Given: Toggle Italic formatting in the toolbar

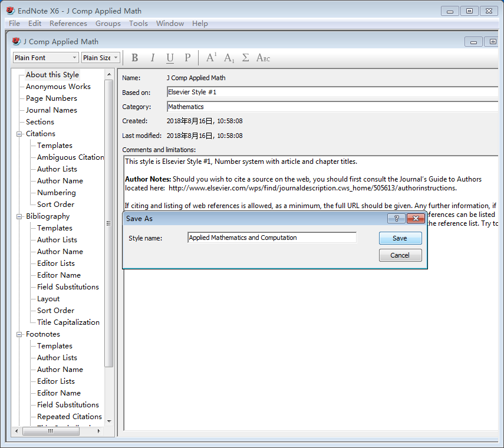Looking at the screenshot, I should (x=153, y=58).
